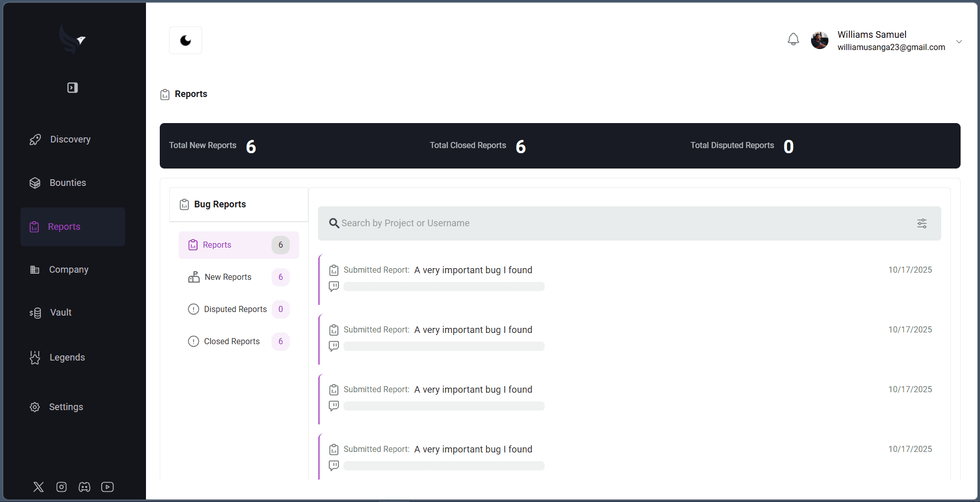The width and height of the screenshot is (980, 502).
Task: Click the Bug Reports panel header
Action: [239, 204]
